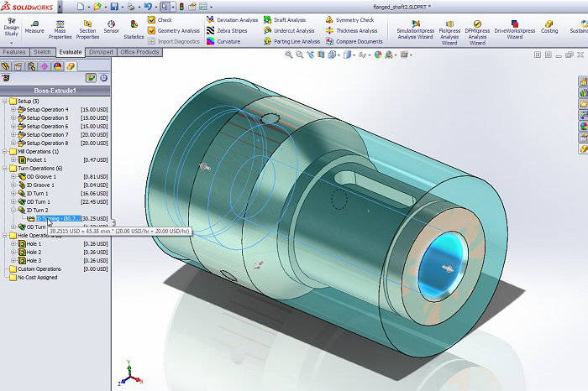The height and width of the screenshot is (391, 588).
Task: Open Mass Properties tool
Action: pyautogui.click(x=60, y=30)
